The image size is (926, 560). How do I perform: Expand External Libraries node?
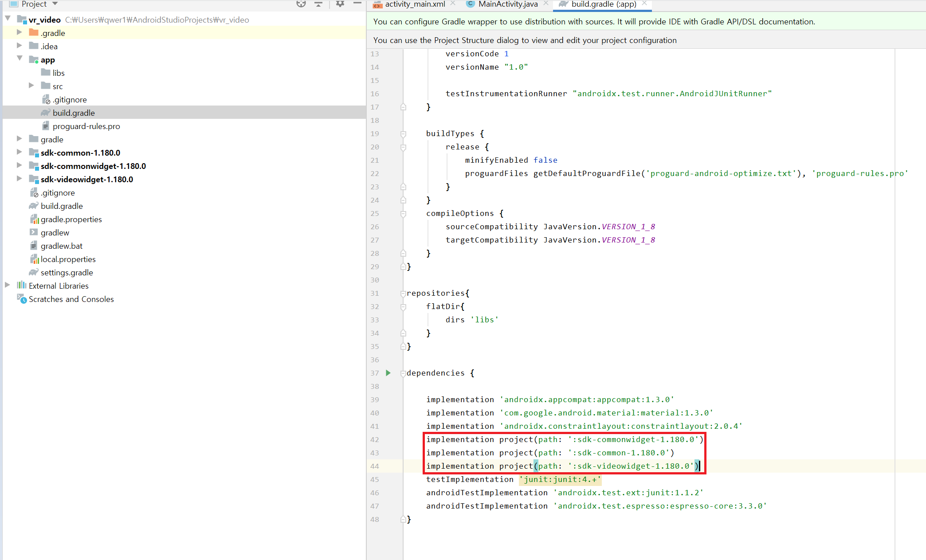coord(8,285)
